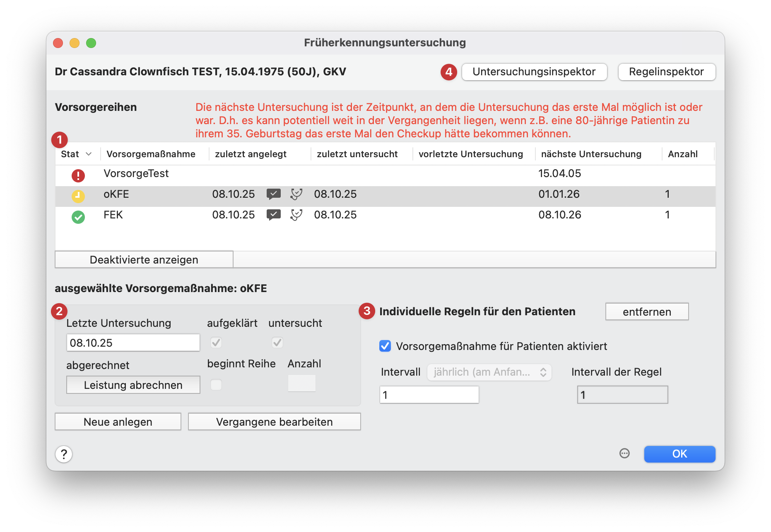Viewport: 771px width, 532px height.
Task: Click the nächste Untersuchung column header
Action: (x=591, y=154)
